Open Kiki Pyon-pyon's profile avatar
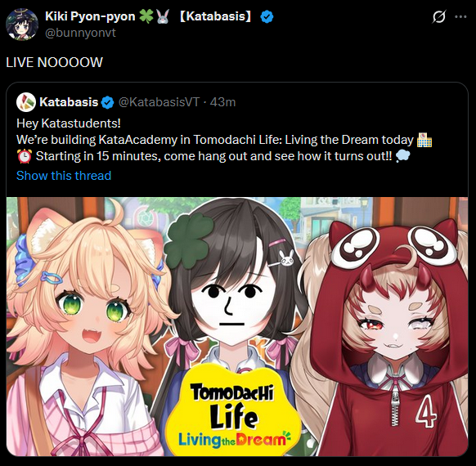Image resolution: width=476 pixels, height=466 pixels. [x=22, y=25]
